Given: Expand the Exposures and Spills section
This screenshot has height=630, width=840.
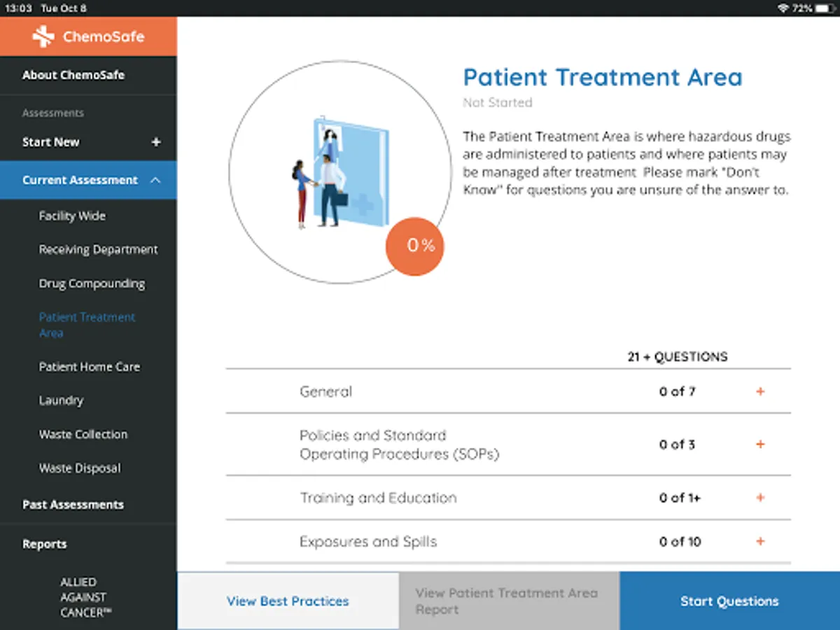Looking at the screenshot, I should click(760, 541).
